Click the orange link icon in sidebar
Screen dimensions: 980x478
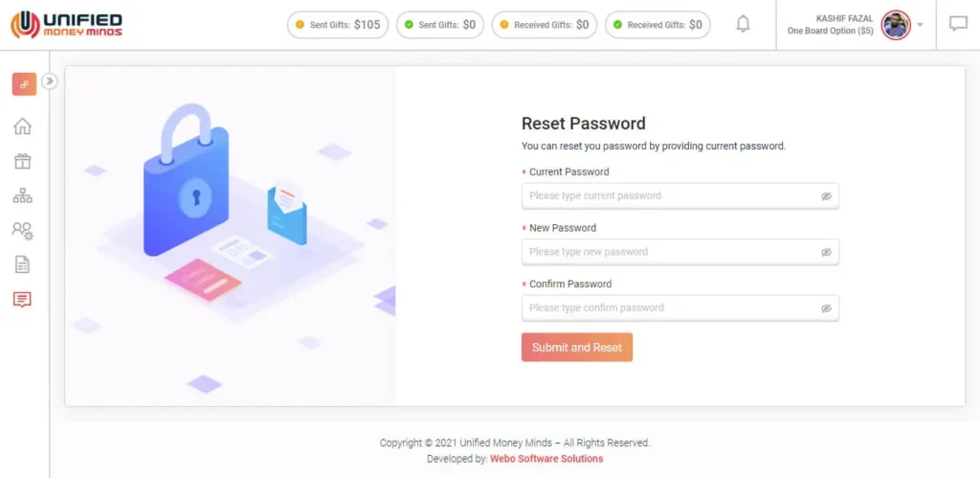click(x=24, y=84)
